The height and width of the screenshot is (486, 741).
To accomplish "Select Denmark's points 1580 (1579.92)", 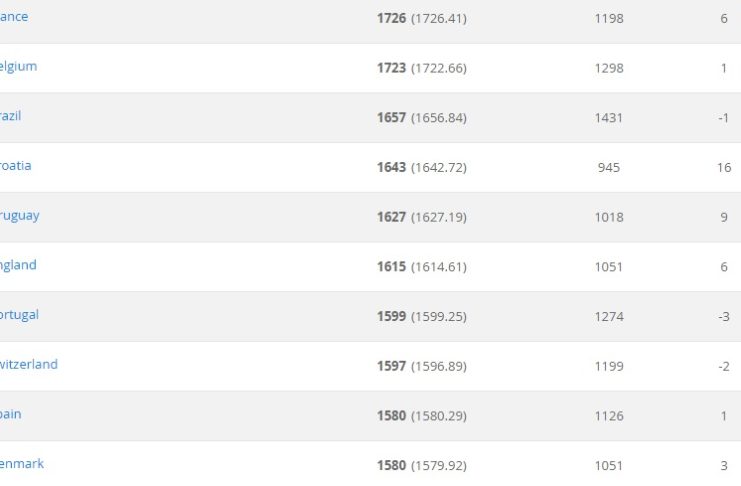I will [x=421, y=465].
